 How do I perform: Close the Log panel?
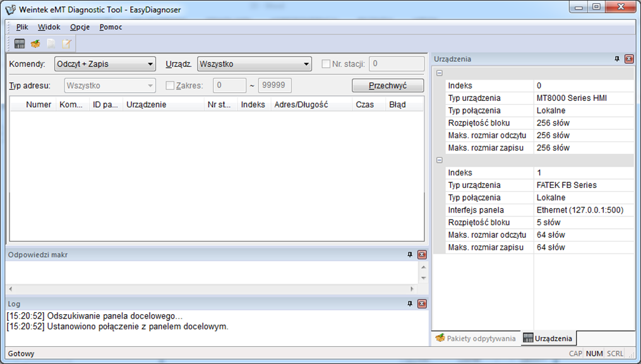(x=422, y=303)
